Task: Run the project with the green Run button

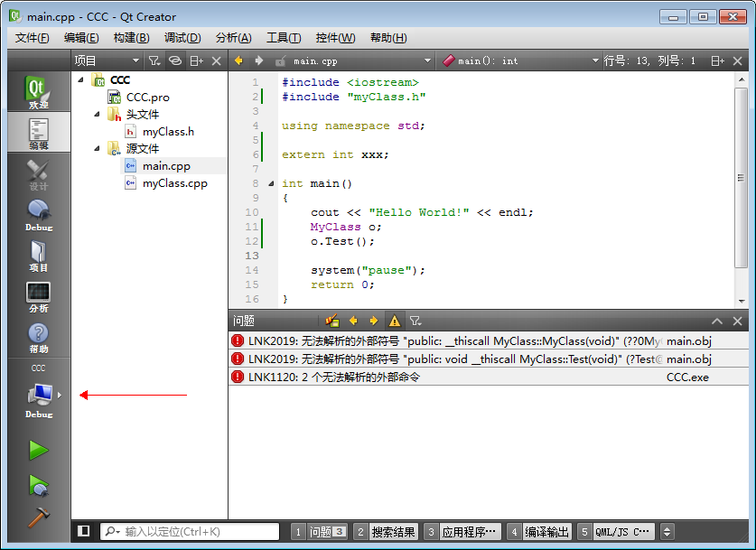Action: [x=39, y=450]
